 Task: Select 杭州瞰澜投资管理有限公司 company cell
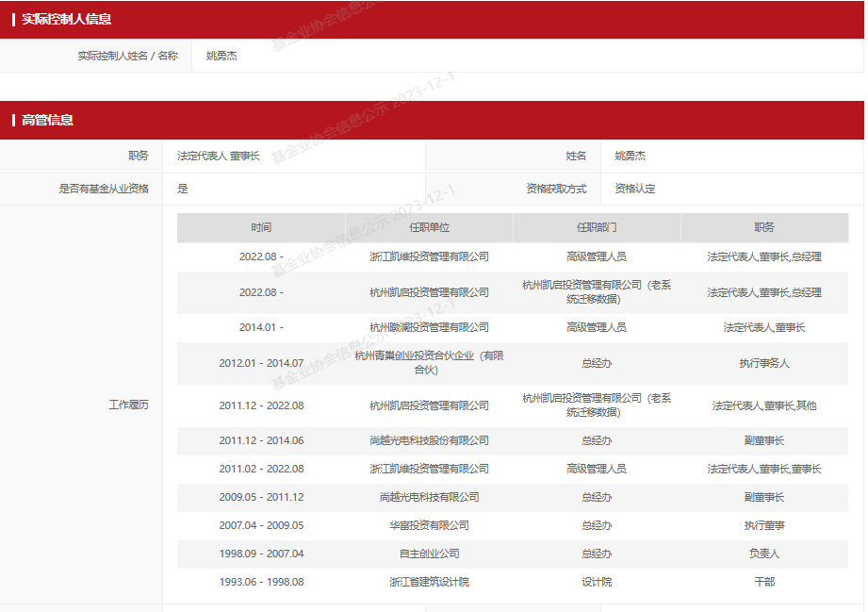(x=429, y=328)
